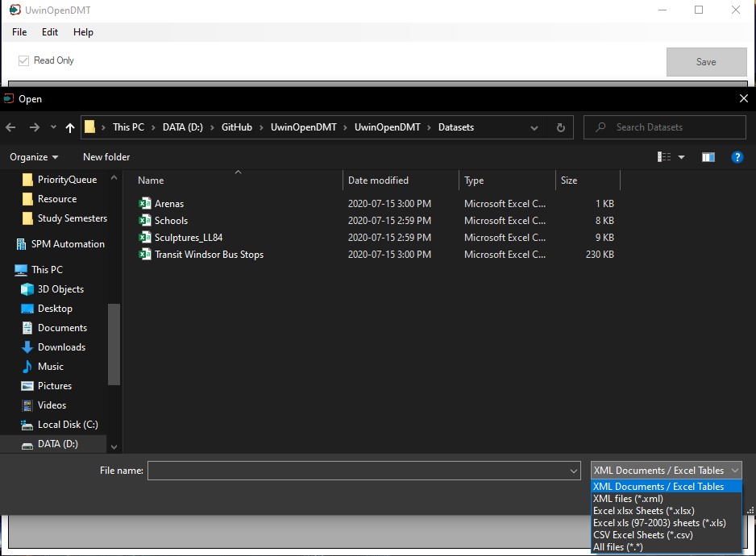Expand chevron after This PC in path
Image resolution: width=756 pixels, height=556 pixels.
coord(153,128)
